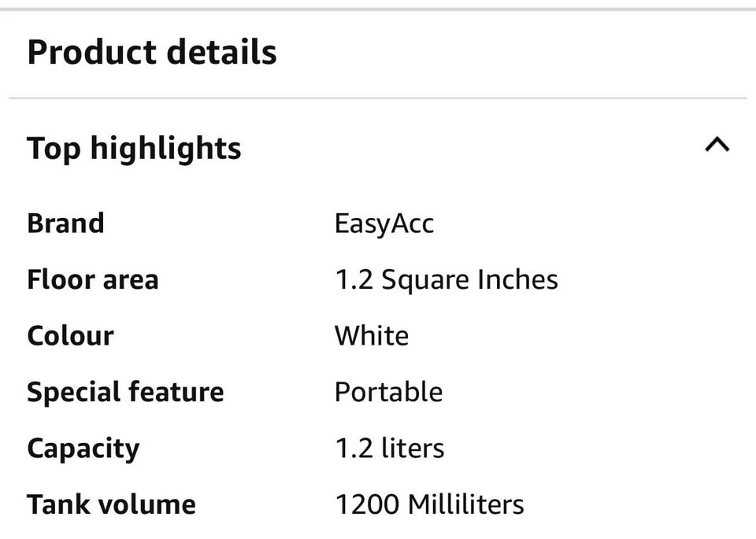Click the gray border above Product details
This screenshot has width=756, height=539.
(x=378, y=9)
